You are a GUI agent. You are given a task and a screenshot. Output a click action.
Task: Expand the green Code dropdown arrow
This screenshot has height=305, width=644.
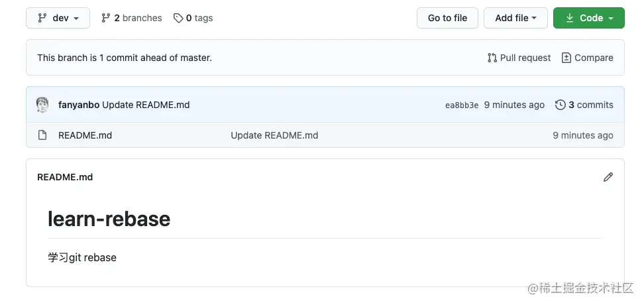pos(611,19)
